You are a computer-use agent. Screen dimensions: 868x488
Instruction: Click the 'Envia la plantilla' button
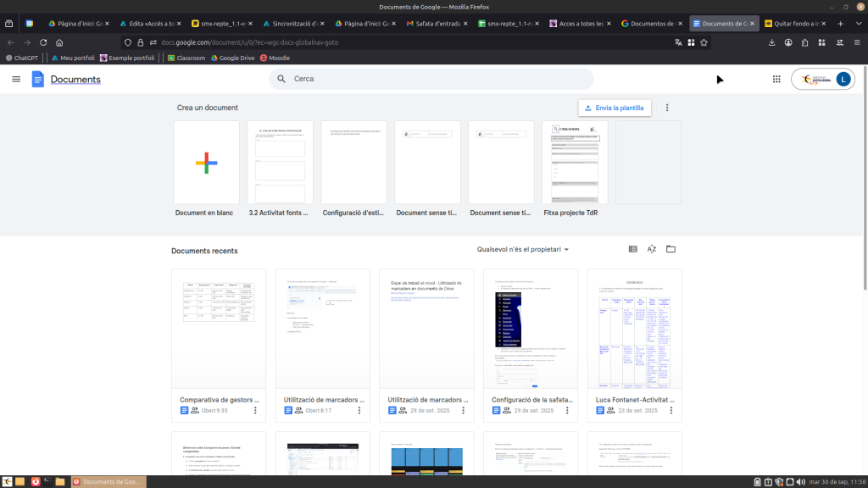coord(615,108)
